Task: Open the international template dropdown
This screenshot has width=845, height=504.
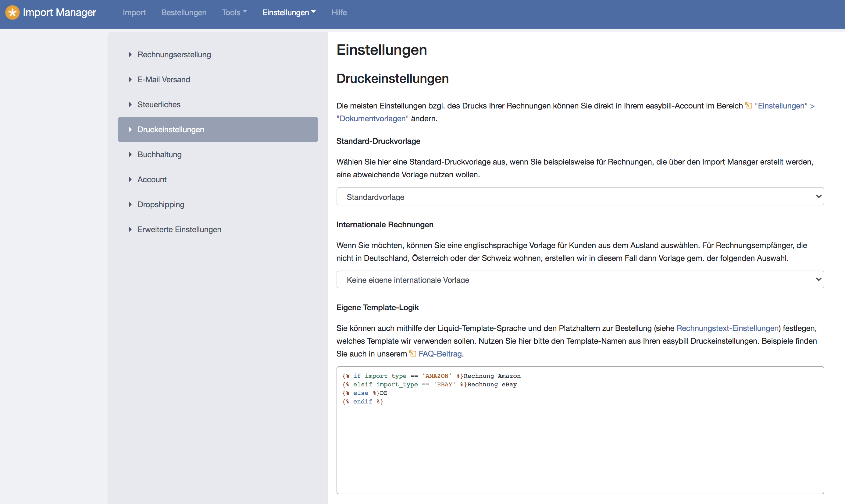Action: [x=580, y=279]
